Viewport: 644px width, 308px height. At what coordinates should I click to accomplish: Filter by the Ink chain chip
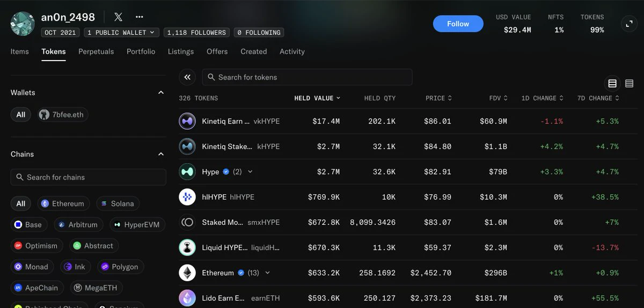[75, 267]
